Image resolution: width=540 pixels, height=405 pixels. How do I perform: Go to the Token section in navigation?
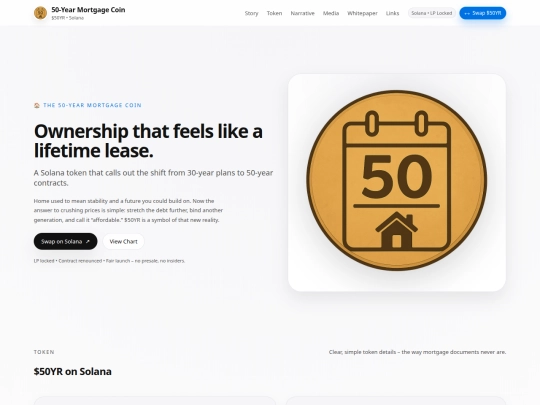click(x=274, y=13)
